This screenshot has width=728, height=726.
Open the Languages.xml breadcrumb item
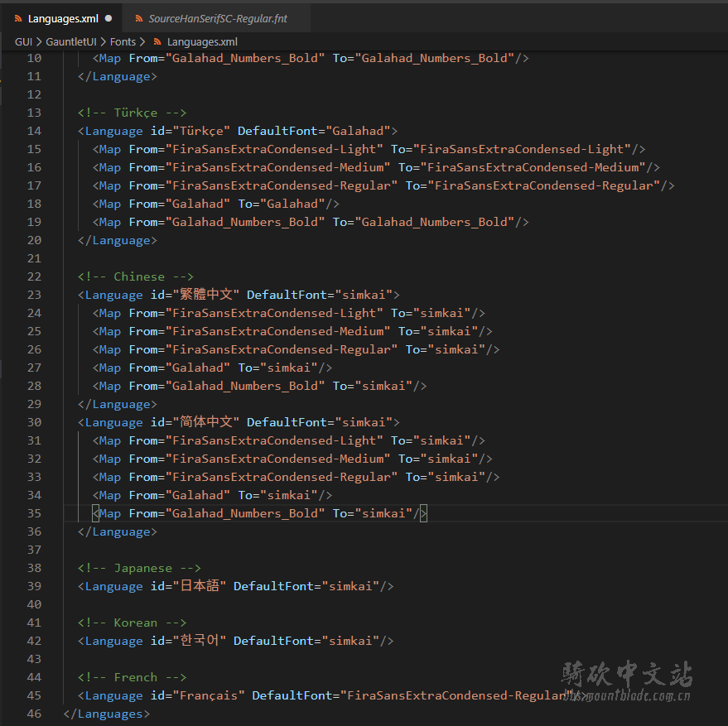point(202,41)
